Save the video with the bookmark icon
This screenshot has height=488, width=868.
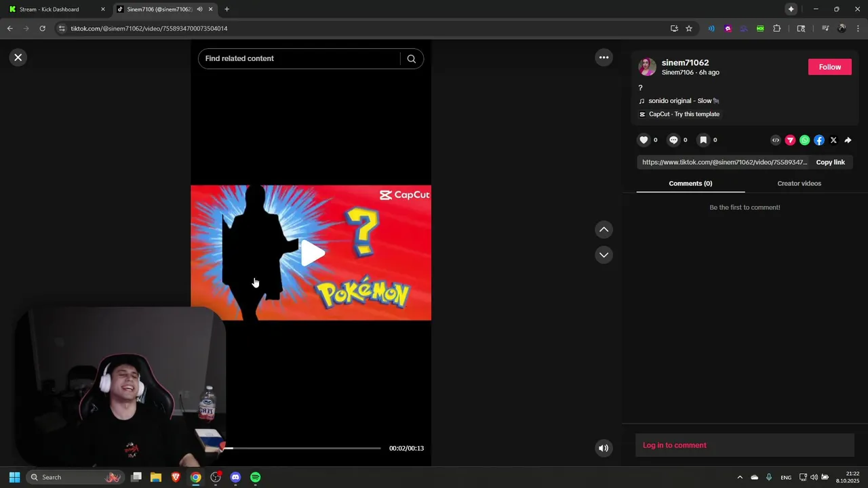tap(703, 140)
